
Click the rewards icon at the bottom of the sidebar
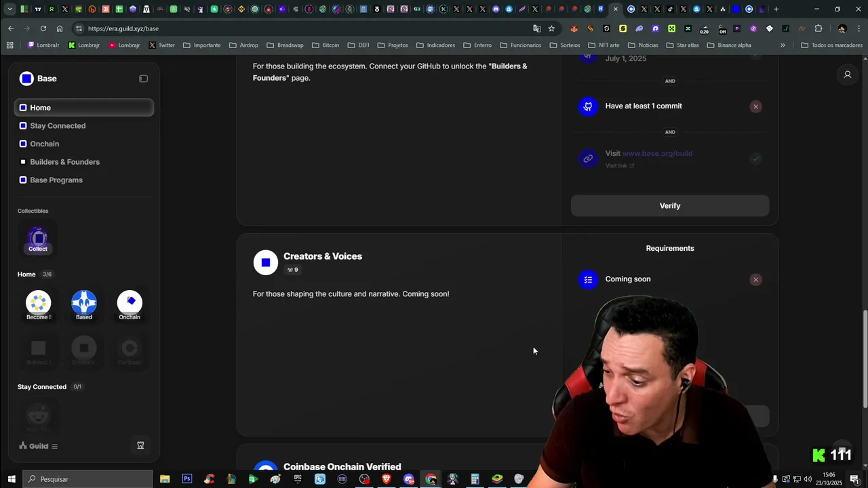pyautogui.click(x=140, y=445)
